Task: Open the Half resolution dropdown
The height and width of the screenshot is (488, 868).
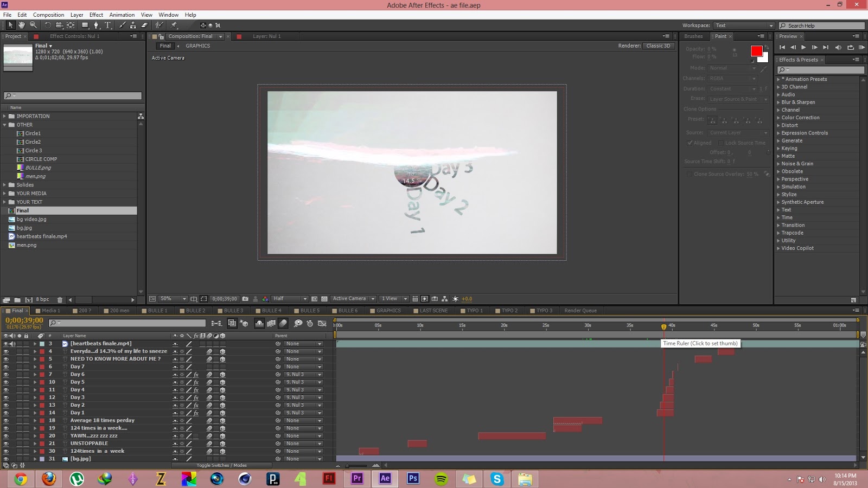Action: click(x=290, y=299)
